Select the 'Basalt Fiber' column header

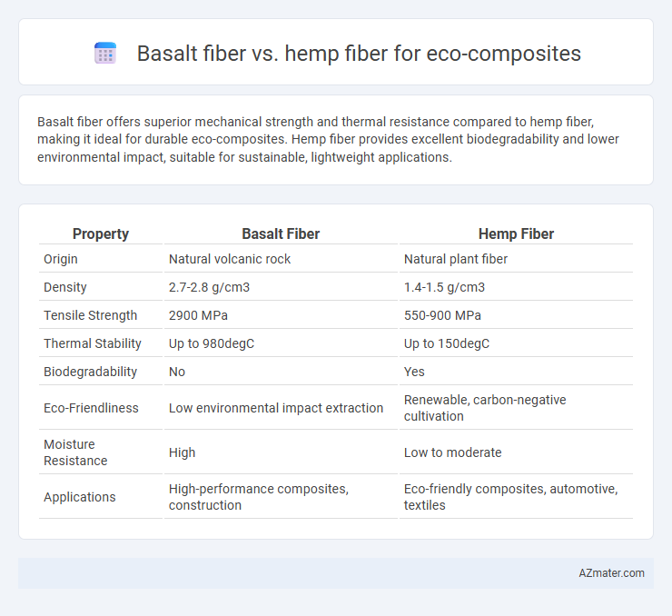tap(281, 233)
